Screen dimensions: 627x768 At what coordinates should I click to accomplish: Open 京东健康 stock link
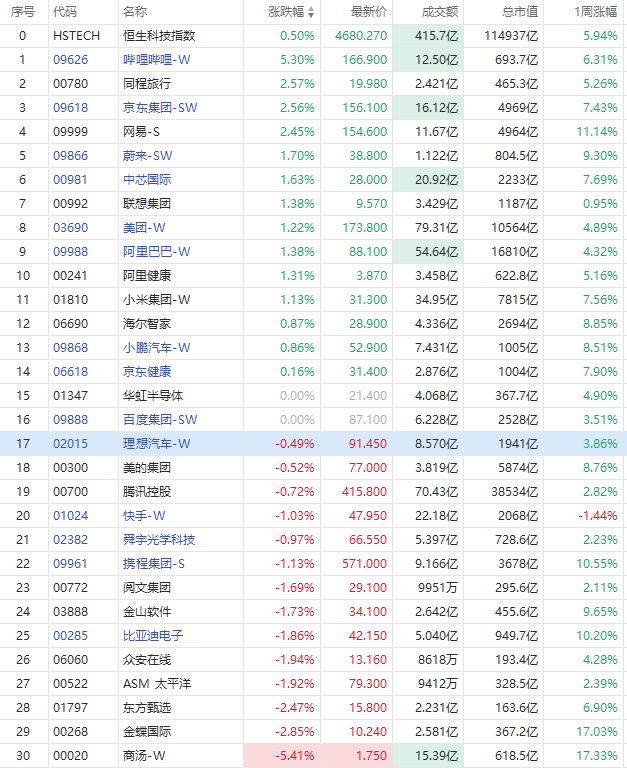[147, 372]
